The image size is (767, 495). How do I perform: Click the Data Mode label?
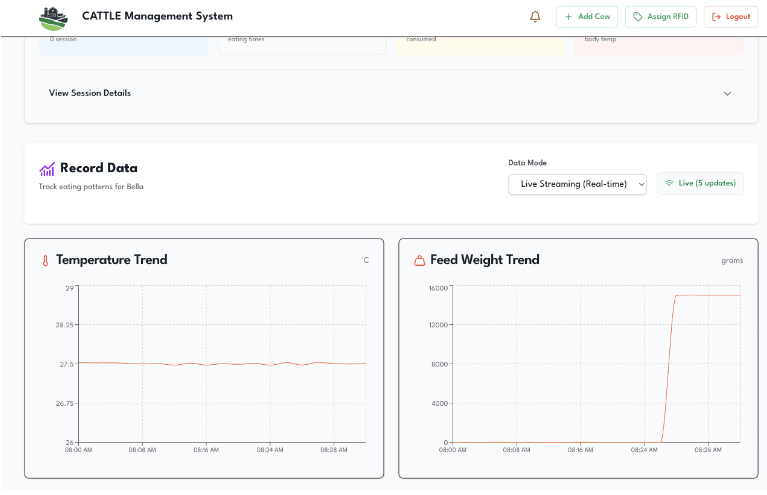[527, 163]
